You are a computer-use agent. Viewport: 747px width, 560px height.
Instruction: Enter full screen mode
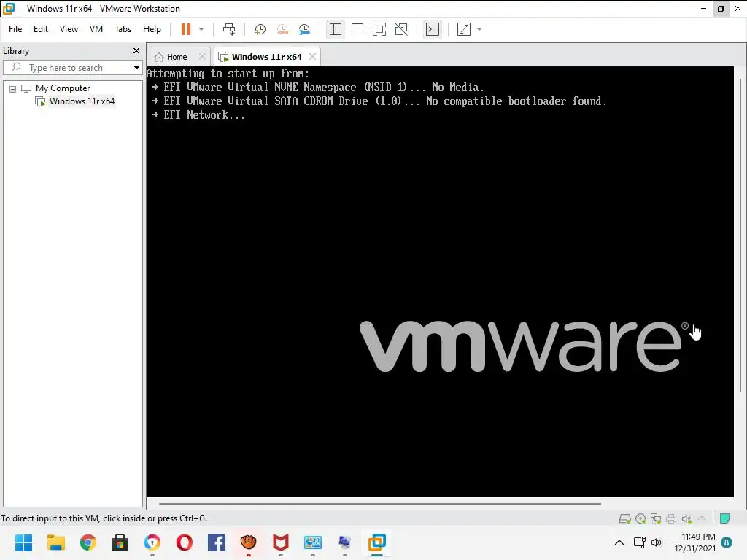coord(379,29)
